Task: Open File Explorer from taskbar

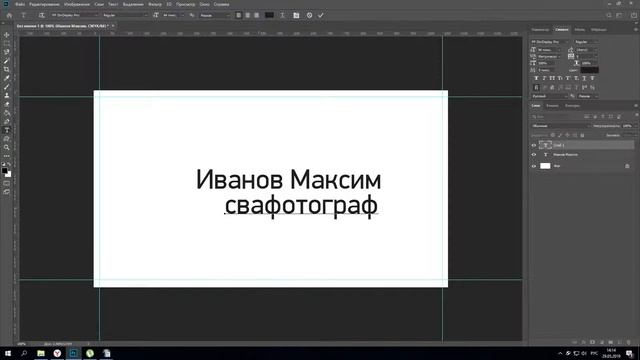Action: click(x=41, y=353)
